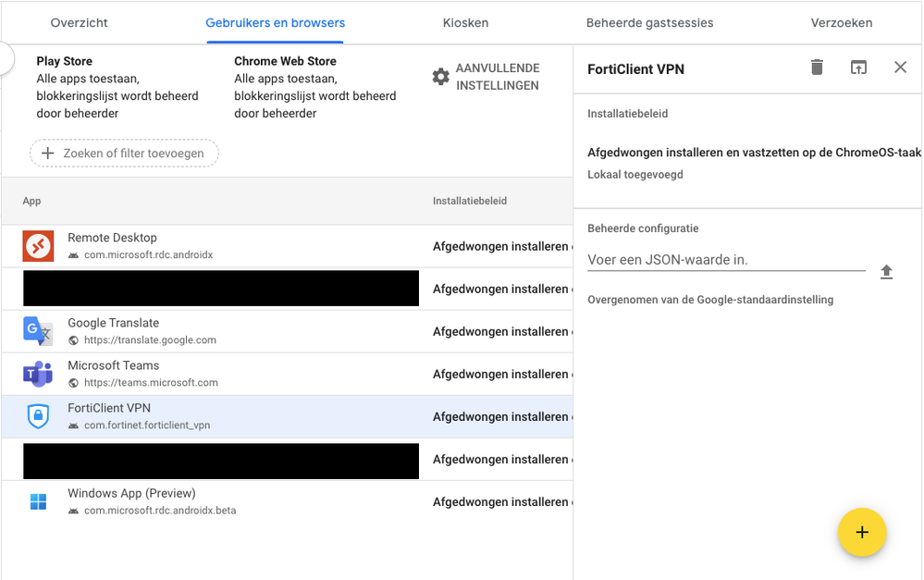
Task: Upload a managed configuration JSON file
Action: (x=886, y=271)
